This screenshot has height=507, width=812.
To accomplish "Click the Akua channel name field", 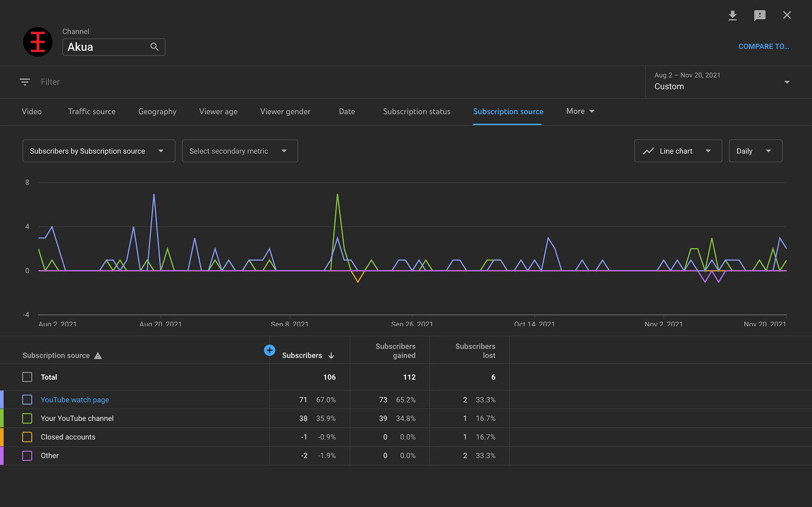I will [114, 47].
